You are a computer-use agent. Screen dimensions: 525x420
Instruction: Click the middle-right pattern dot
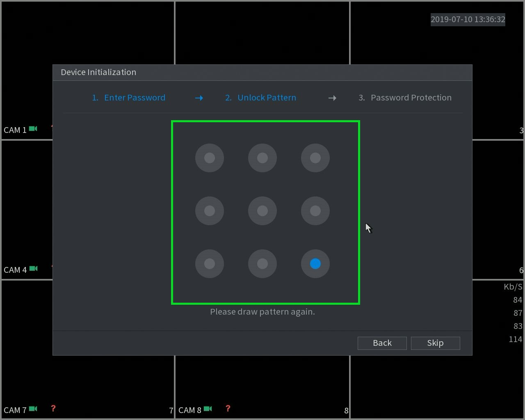tap(315, 211)
